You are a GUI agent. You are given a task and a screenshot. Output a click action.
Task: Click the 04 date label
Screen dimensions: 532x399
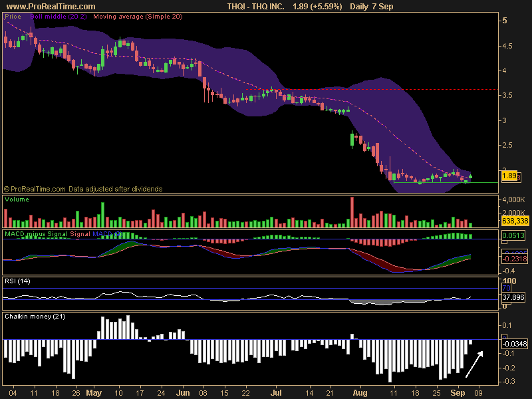13,393
